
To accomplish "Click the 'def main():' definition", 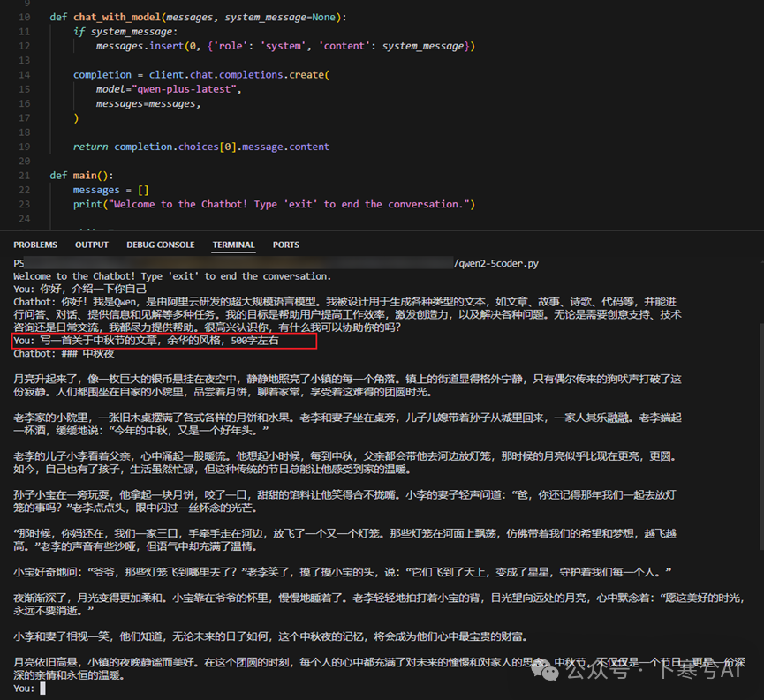I will (81, 176).
